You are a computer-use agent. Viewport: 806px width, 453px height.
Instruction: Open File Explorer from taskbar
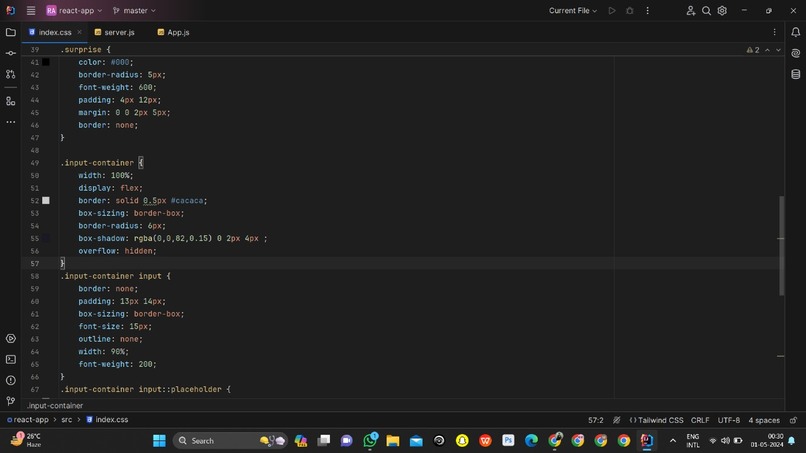click(393, 441)
